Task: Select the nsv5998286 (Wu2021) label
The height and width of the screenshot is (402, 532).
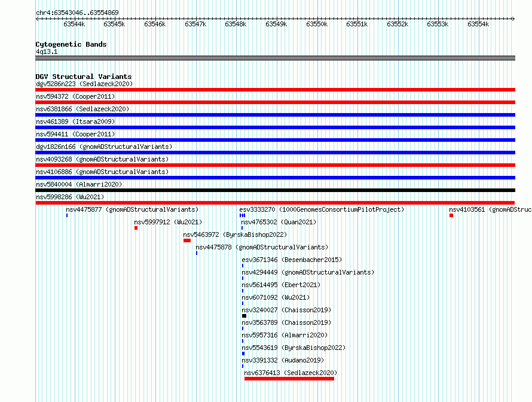Action: click(70, 197)
